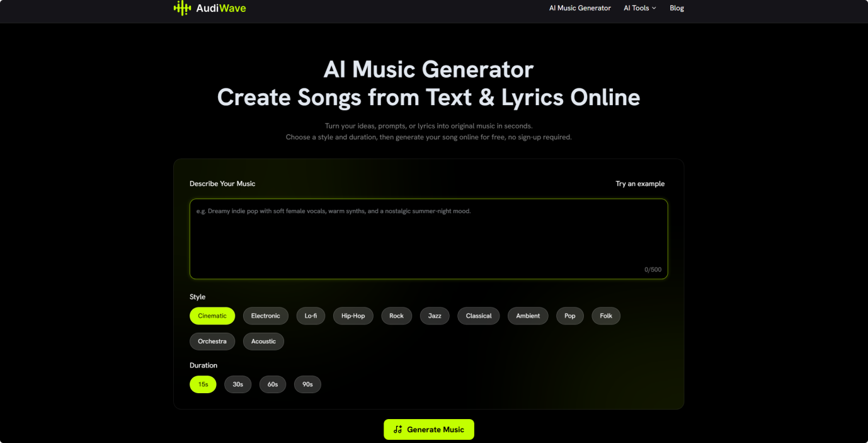Select the Rock style chip
The width and height of the screenshot is (868, 443).
pyautogui.click(x=397, y=316)
